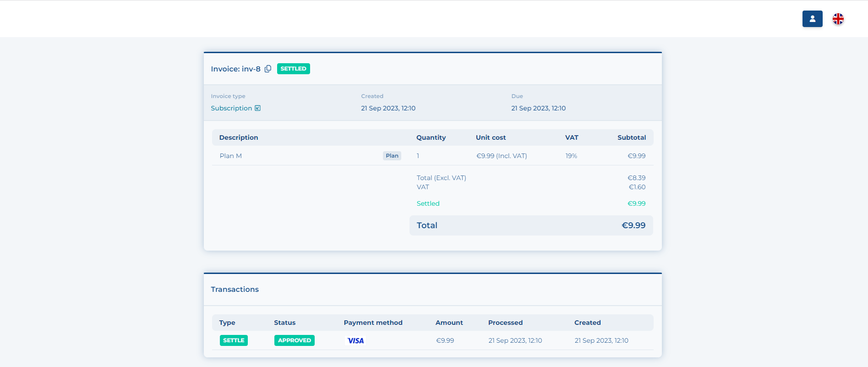Image resolution: width=868 pixels, height=367 pixels.
Task: Click the Quantity column header
Action: click(x=431, y=137)
